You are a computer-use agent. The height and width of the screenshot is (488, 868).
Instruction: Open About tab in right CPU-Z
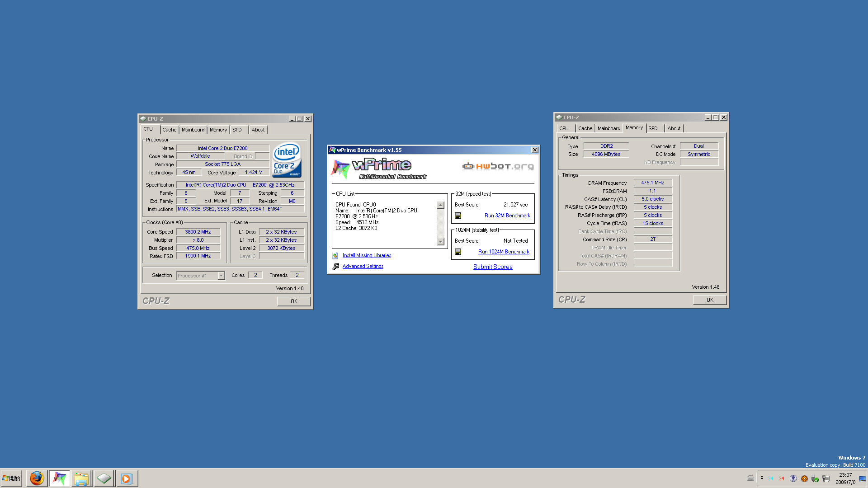pyautogui.click(x=674, y=128)
